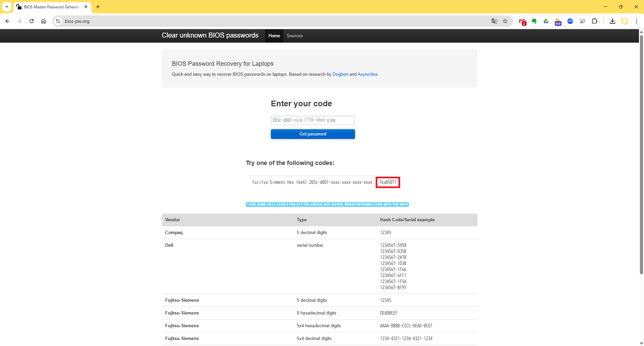This screenshot has height=346, width=644.
Task: Follow the Dogbert link
Action: 340,74
